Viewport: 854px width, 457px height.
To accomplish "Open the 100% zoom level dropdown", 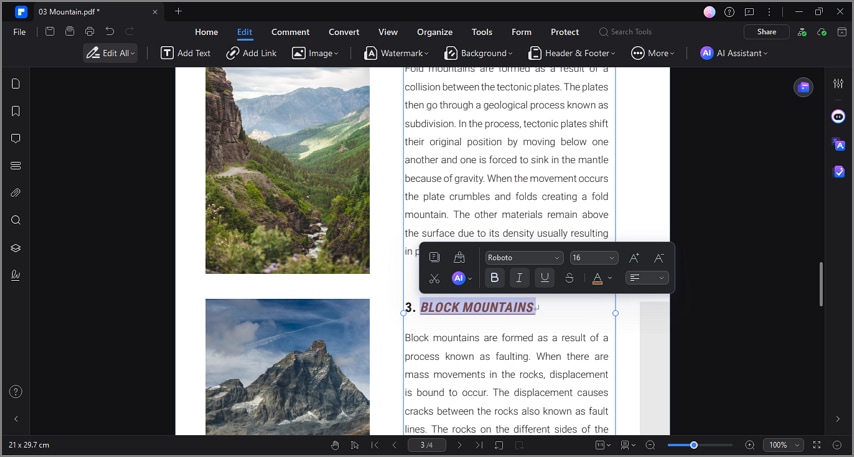I will click(783, 445).
